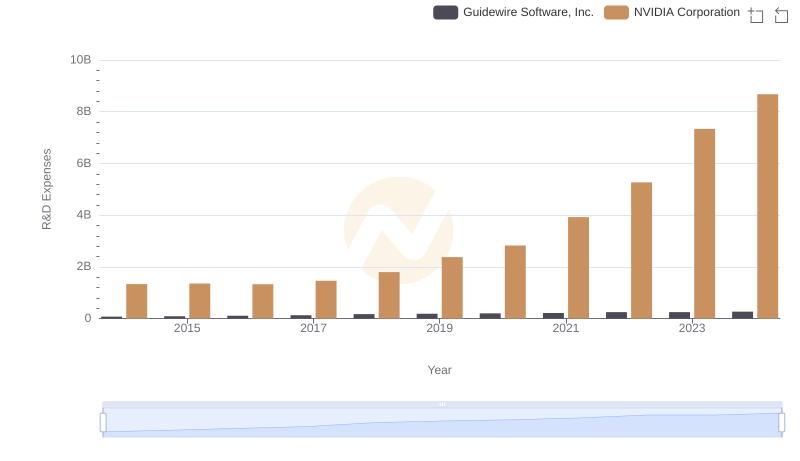Click the NVIDIA Corporation legend label
Viewport: 800px width, 461px height.
click(x=687, y=12)
